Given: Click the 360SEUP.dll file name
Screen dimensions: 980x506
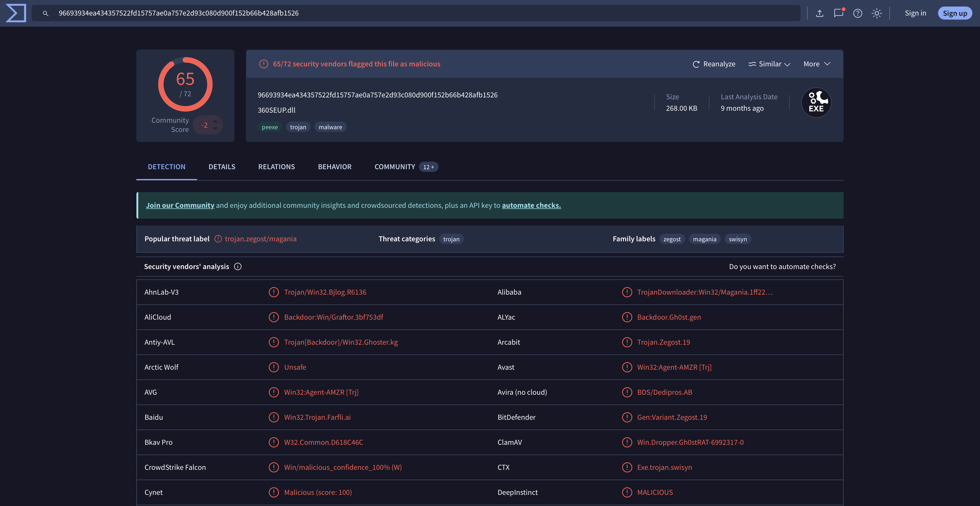Looking at the screenshot, I should (x=277, y=110).
